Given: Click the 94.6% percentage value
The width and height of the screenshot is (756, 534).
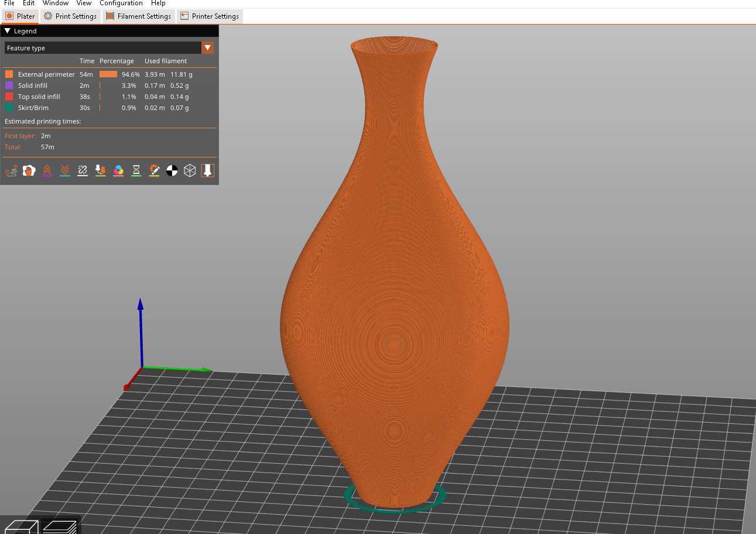Looking at the screenshot, I should [131, 74].
